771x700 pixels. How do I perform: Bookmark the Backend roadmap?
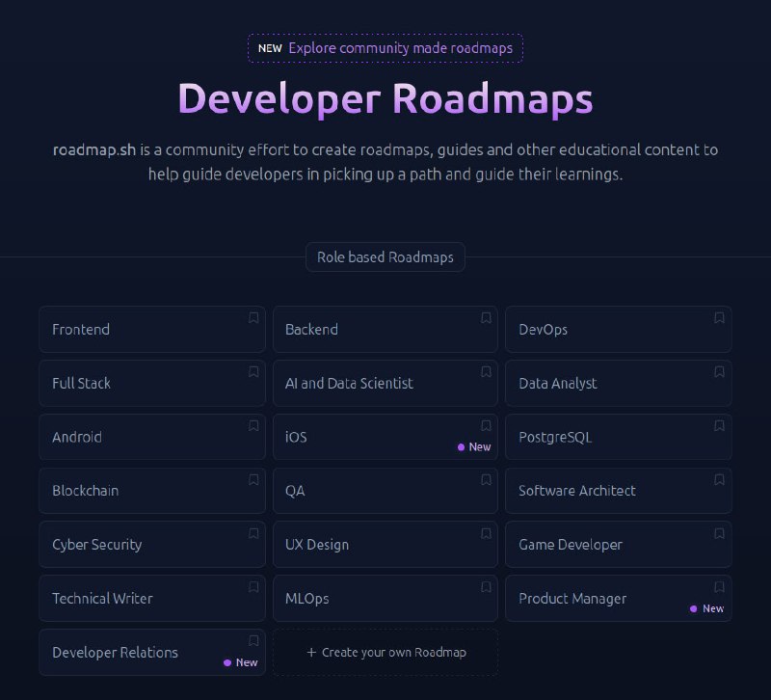coord(486,318)
